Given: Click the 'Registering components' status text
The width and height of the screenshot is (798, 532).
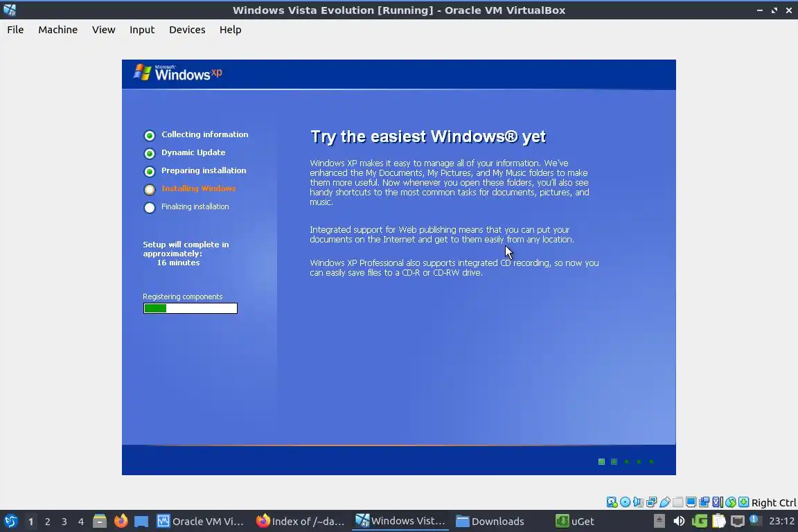Looking at the screenshot, I should click(x=182, y=296).
